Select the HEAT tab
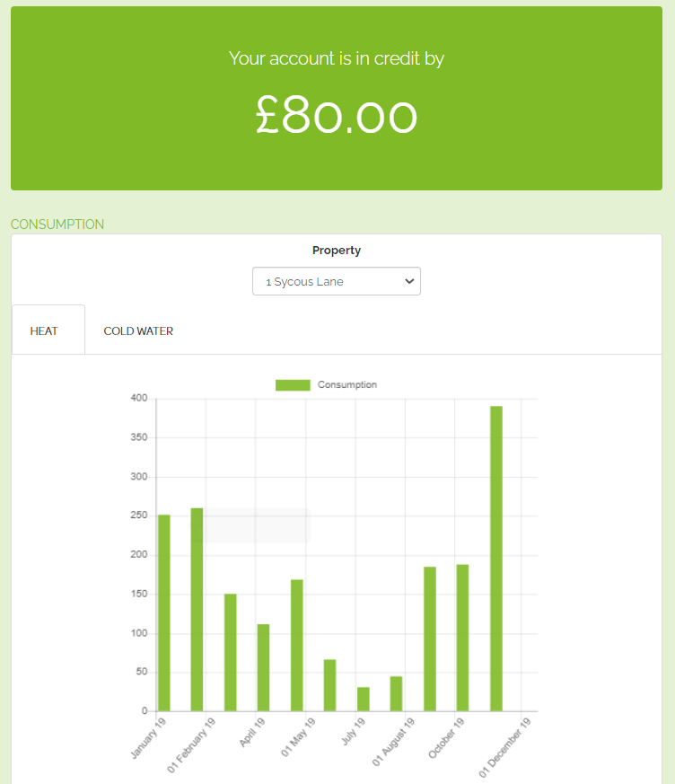675x784 pixels. 44,331
